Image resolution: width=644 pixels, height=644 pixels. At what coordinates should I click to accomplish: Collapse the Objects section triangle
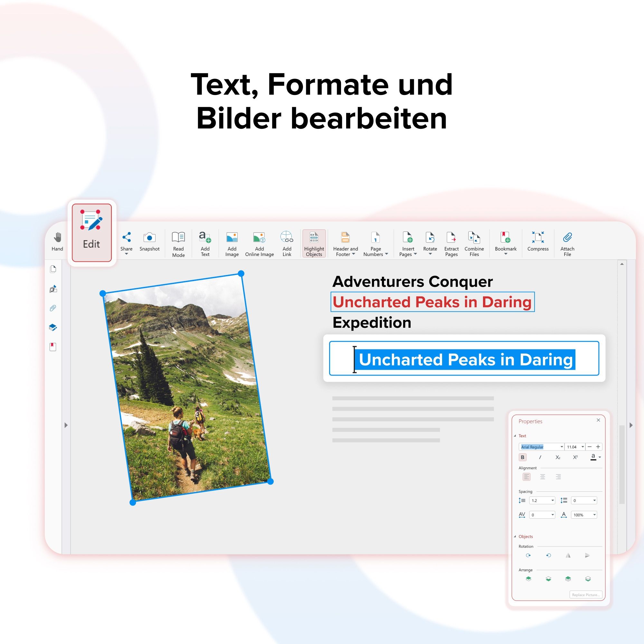(515, 536)
